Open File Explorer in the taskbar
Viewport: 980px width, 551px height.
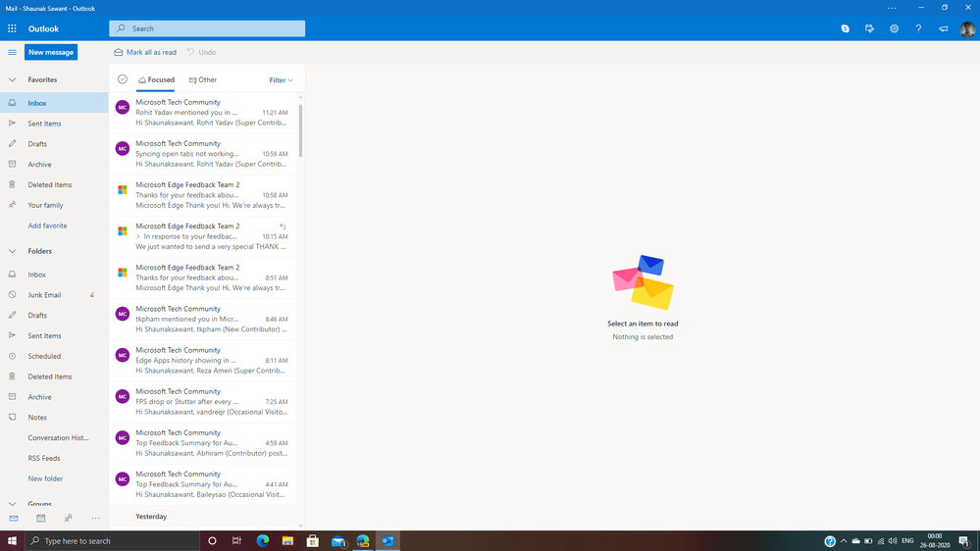pos(287,541)
